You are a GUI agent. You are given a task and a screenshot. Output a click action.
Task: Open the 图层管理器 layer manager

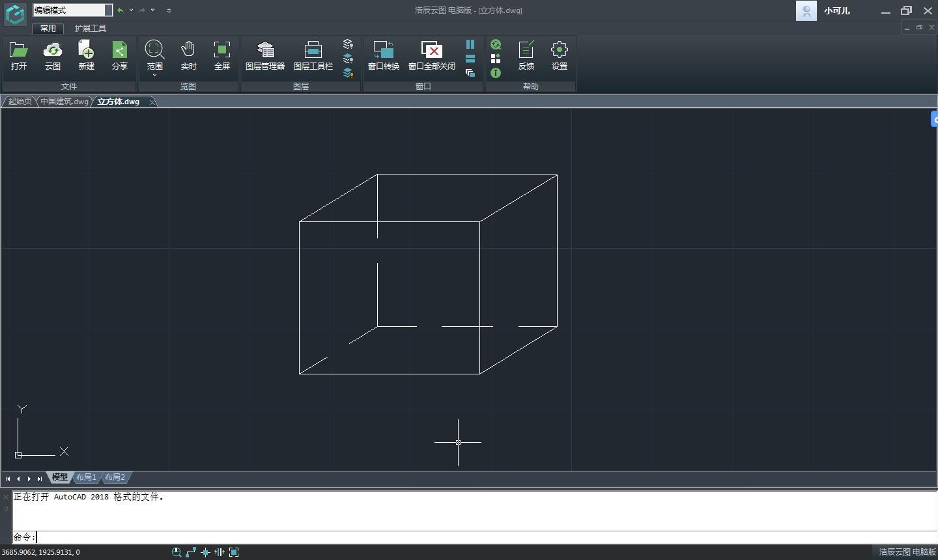tap(264, 55)
